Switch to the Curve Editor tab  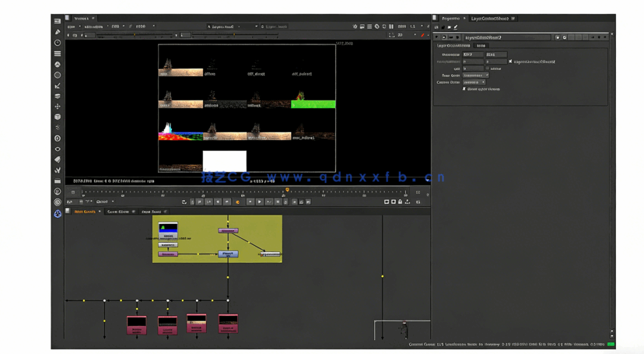coord(119,212)
